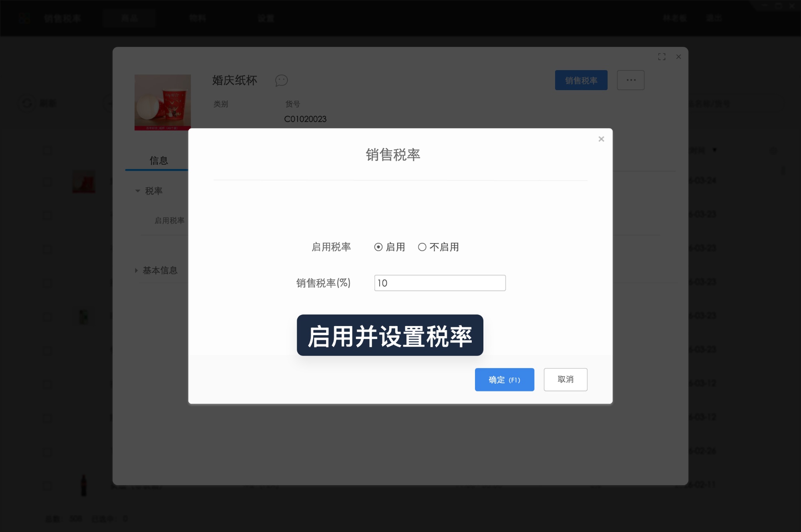Select the 不启用 radio button
The width and height of the screenshot is (801, 532).
pos(422,247)
